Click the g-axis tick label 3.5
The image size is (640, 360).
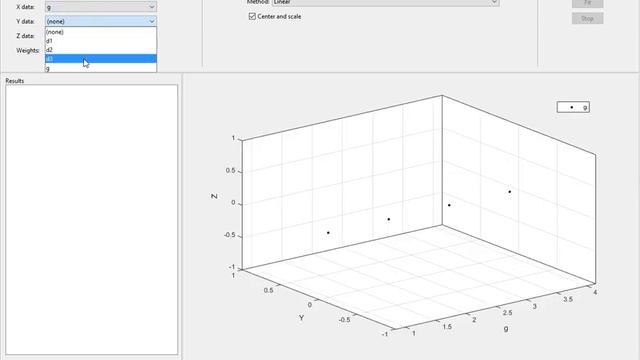(568, 299)
